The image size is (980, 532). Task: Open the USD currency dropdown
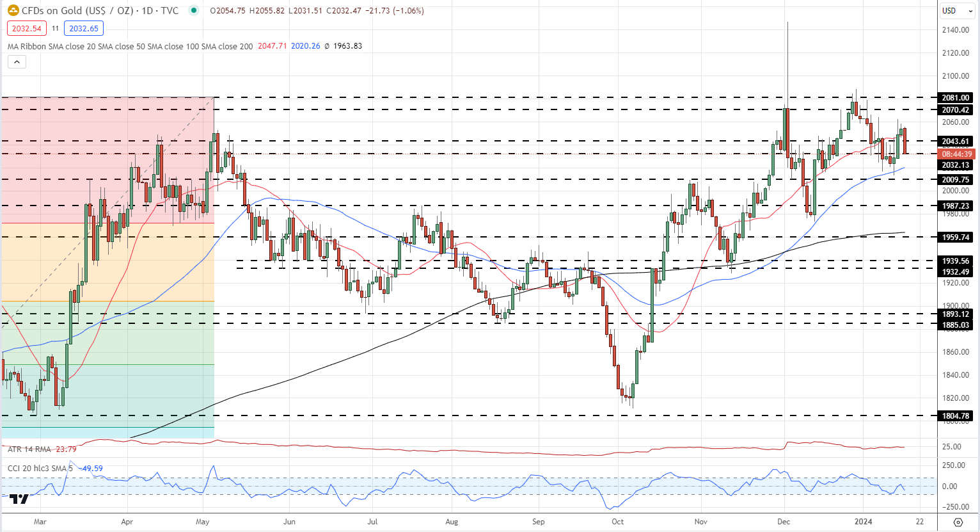[956, 11]
